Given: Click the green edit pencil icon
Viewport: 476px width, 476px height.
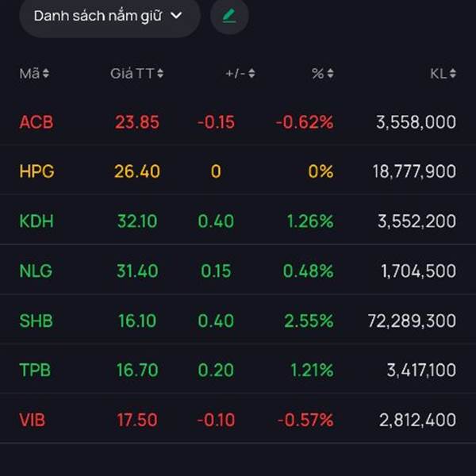Looking at the screenshot, I should pyautogui.click(x=229, y=16).
